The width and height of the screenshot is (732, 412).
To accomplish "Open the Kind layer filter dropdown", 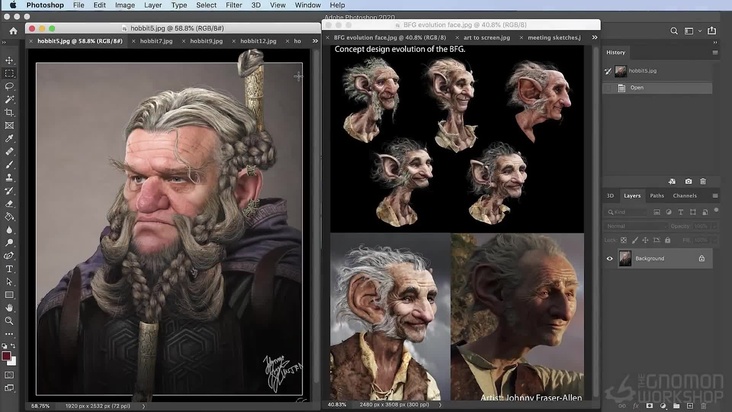I will tap(626, 212).
